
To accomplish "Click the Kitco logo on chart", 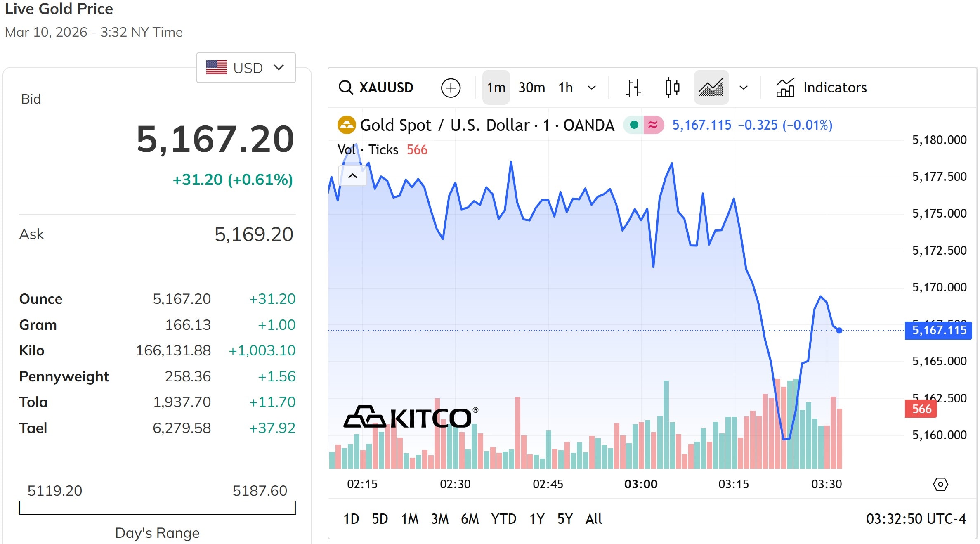I will pos(411,417).
